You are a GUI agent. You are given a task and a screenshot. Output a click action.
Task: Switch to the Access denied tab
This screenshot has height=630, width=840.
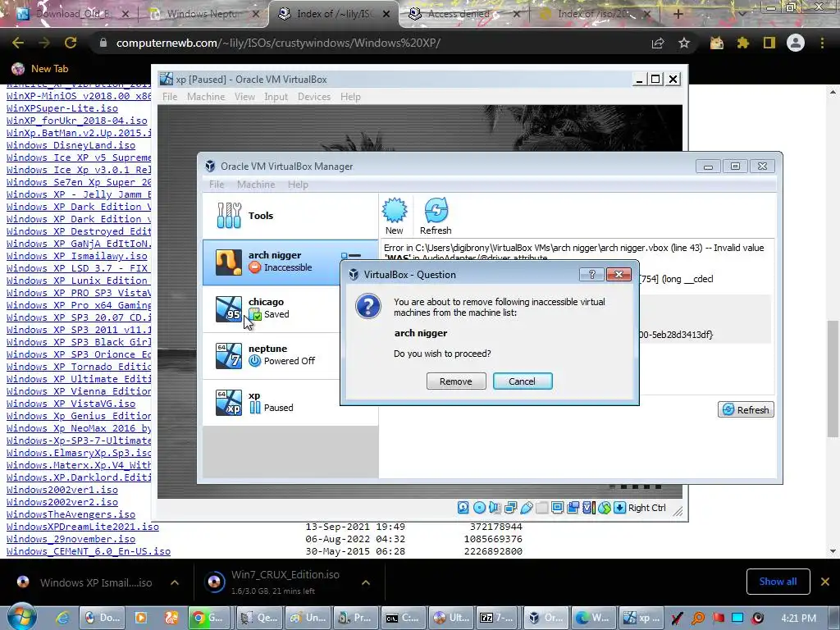coord(464,14)
